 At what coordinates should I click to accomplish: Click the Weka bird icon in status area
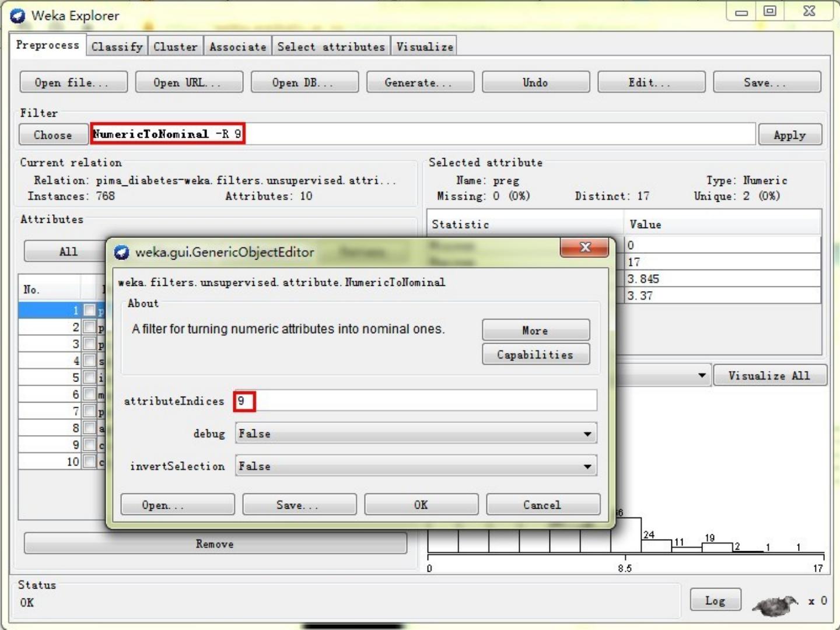775,605
